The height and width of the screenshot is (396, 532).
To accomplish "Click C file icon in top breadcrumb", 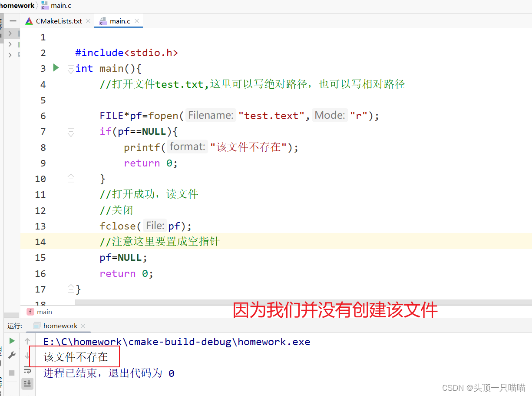I will 45,5.
